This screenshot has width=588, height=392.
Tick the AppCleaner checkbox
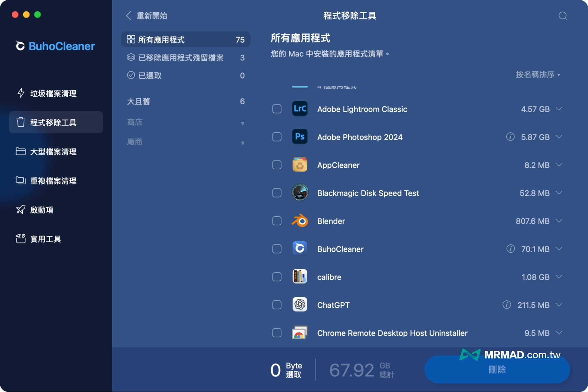[x=276, y=165]
